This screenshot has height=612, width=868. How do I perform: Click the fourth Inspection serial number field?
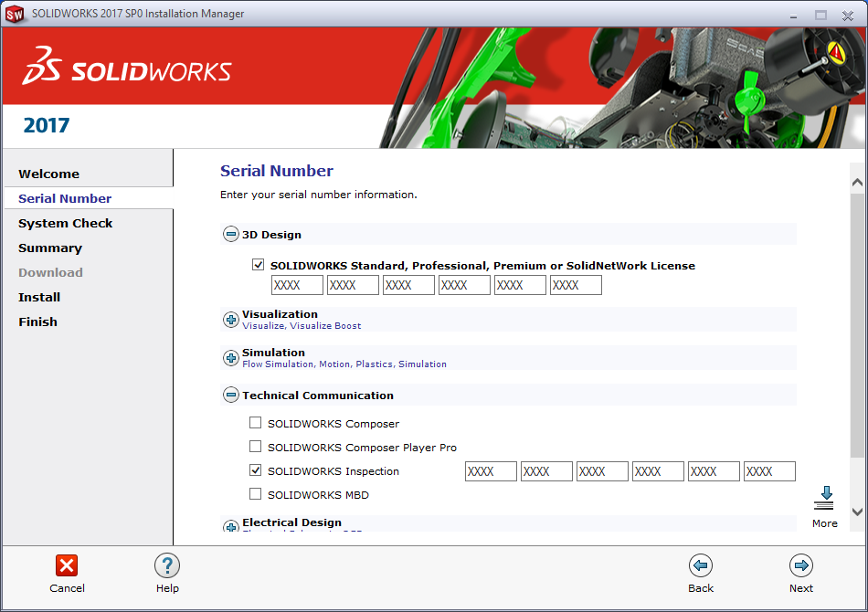tap(658, 471)
